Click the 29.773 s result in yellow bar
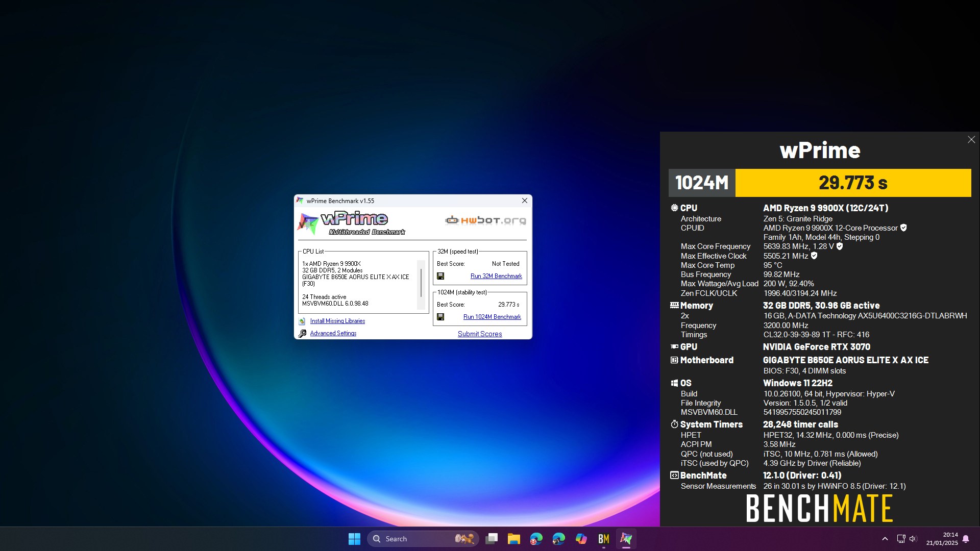 [x=853, y=183]
